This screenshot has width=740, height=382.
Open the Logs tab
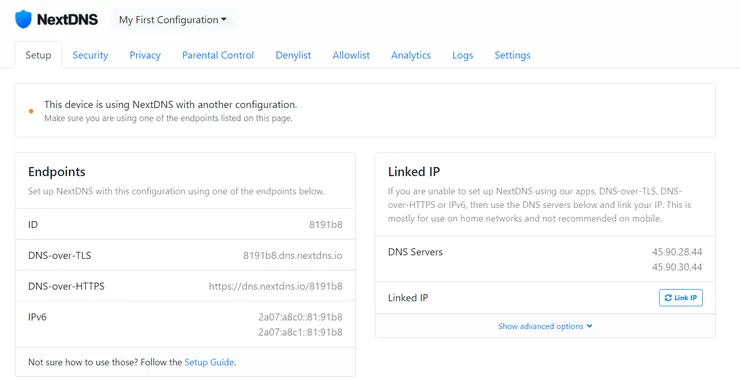462,55
